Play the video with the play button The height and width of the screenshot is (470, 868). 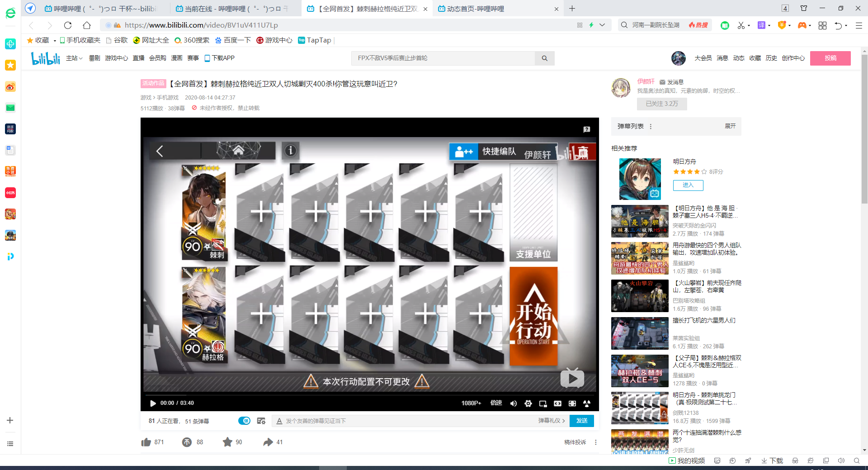153,403
